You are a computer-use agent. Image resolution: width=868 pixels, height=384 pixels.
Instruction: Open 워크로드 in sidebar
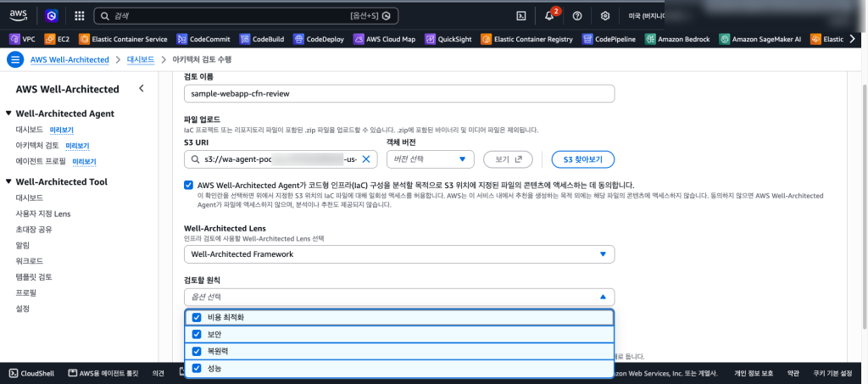30,260
